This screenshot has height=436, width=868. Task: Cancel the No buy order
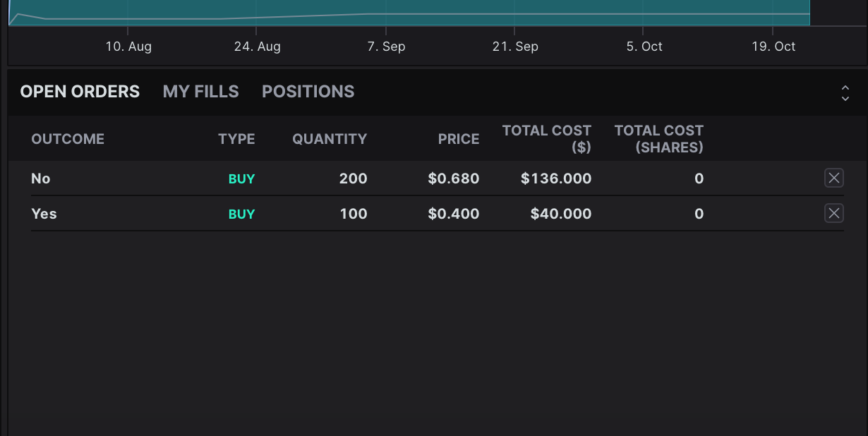833,178
